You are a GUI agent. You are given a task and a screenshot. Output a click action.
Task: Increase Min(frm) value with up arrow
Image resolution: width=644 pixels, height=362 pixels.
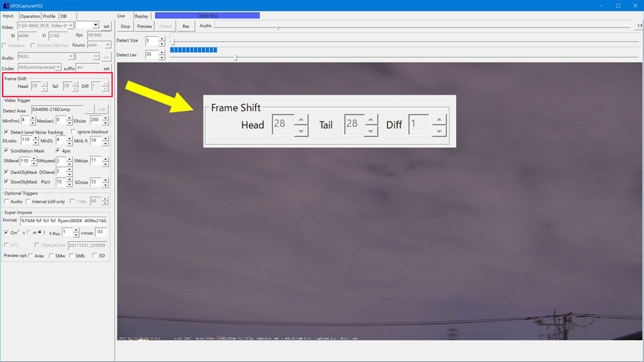33,118
